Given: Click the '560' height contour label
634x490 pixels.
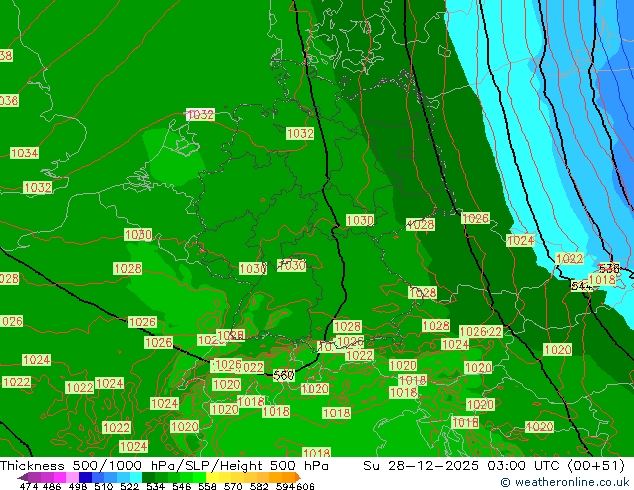Looking at the screenshot, I should pos(283,375).
